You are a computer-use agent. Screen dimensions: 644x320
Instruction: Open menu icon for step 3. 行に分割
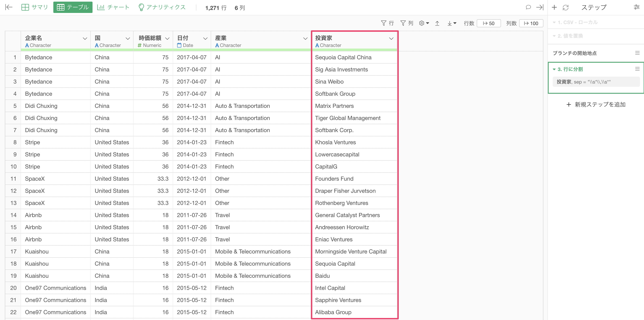(637, 69)
